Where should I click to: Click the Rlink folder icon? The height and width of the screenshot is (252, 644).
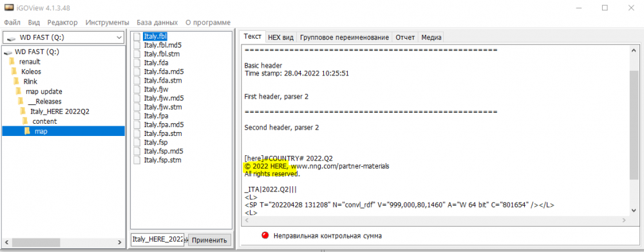point(17,81)
